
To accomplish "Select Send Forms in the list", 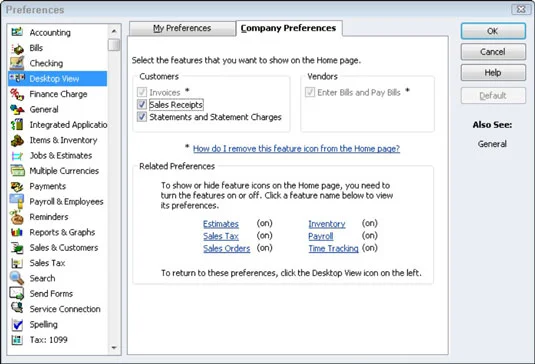I will coord(51,294).
